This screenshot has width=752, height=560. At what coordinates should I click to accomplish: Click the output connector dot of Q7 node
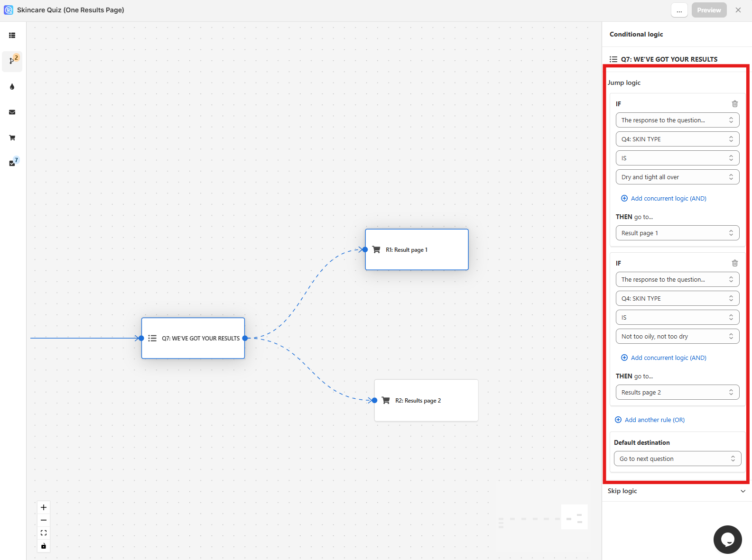[x=245, y=338]
